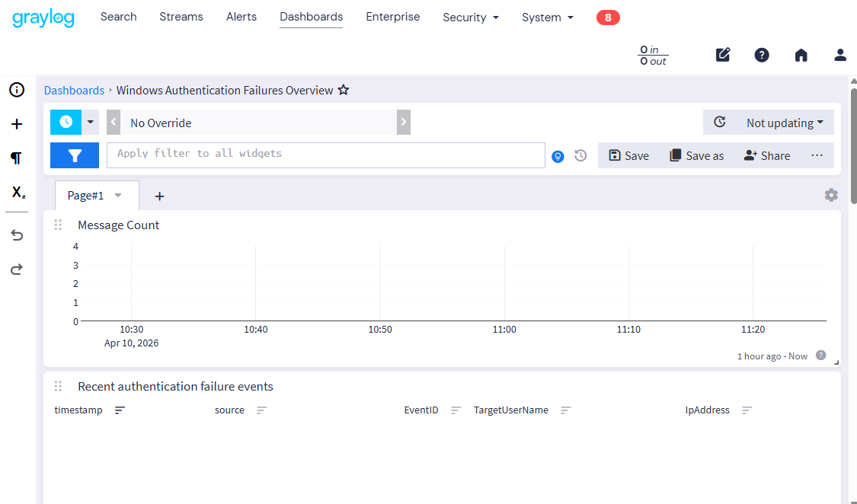
Task: Click the blue filter execute button
Action: click(75, 155)
